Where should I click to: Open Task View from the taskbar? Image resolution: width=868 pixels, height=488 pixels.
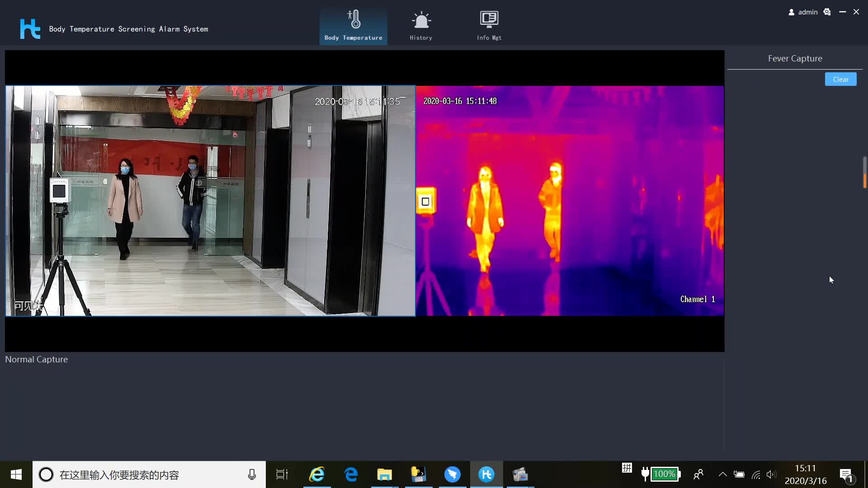(x=282, y=474)
